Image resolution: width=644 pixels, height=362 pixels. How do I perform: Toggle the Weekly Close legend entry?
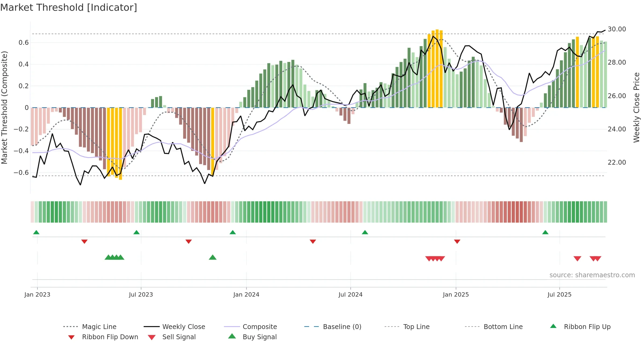pyautogui.click(x=174, y=327)
